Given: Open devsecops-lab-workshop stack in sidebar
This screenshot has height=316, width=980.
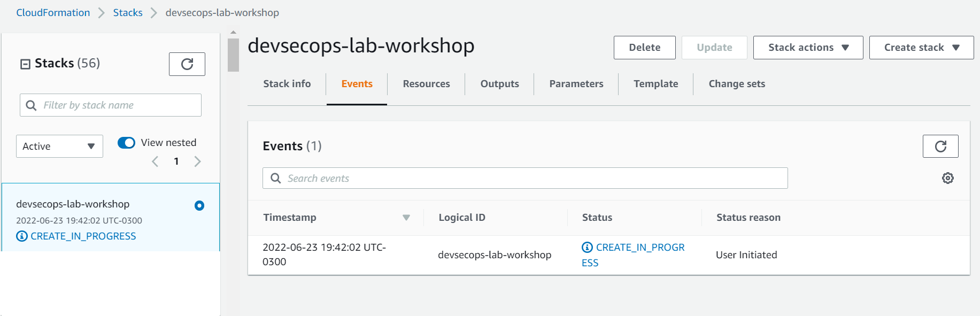Looking at the screenshot, I should click(73, 204).
